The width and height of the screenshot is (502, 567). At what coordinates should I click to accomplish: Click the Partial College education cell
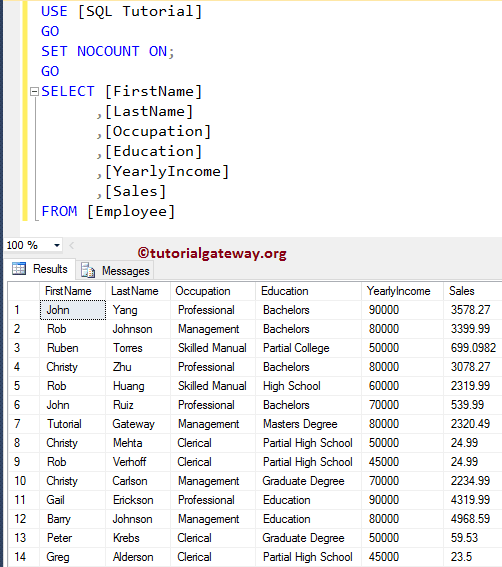click(x=309, y=348)
